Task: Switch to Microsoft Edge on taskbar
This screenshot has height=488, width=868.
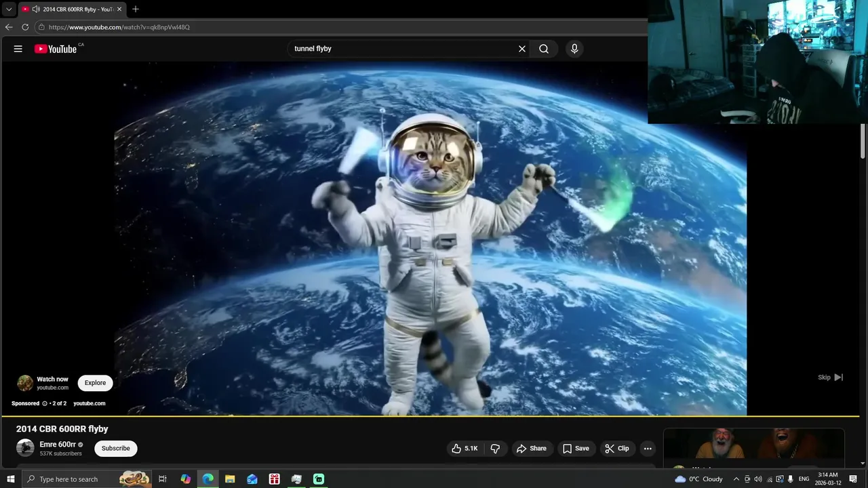Action: coord(208,479)
